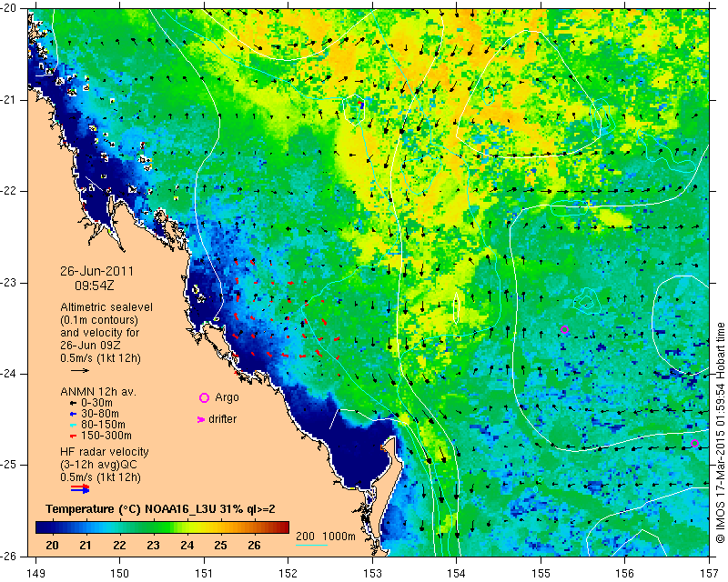Click the (0.1m contours) text

tap(99, 320)
